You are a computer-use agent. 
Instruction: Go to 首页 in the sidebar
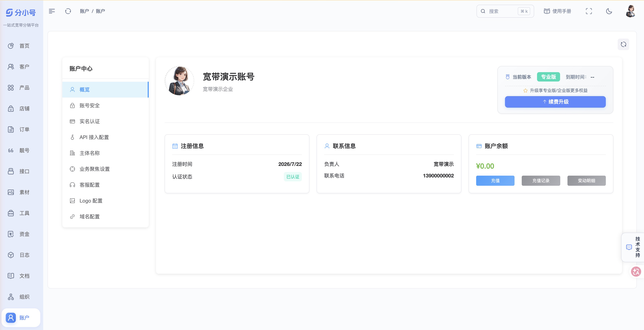click(x=21, y=46)
